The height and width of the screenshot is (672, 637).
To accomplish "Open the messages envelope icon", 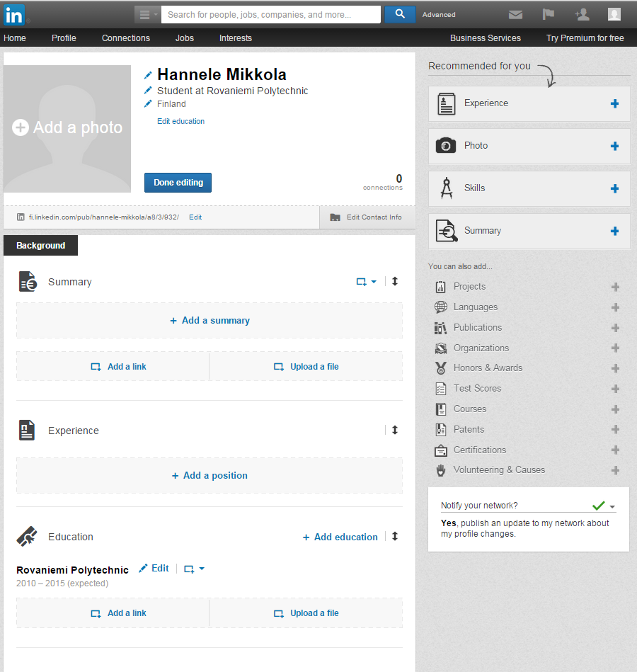I will (515, 15).
